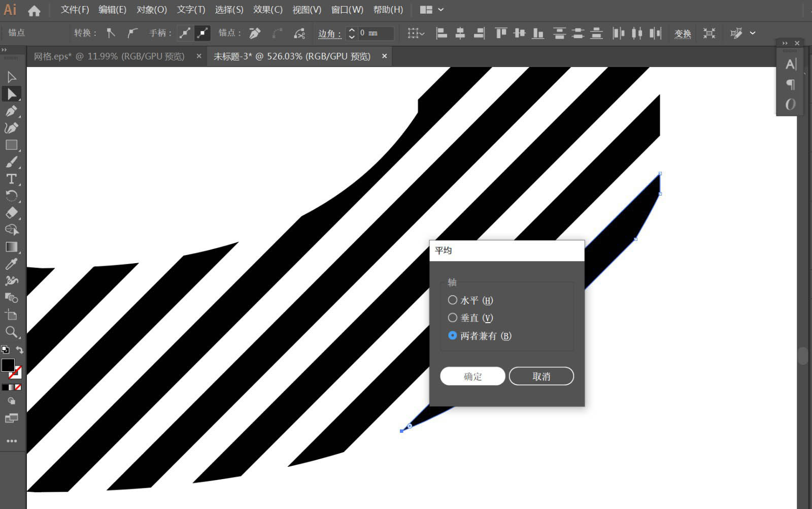Open 对象(O) menu

152,10
